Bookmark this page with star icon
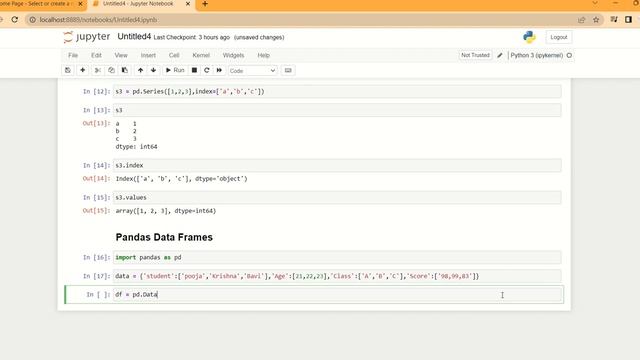Image resolution: width=640 pixels, height=360 pixels. (x=596, y=20)
